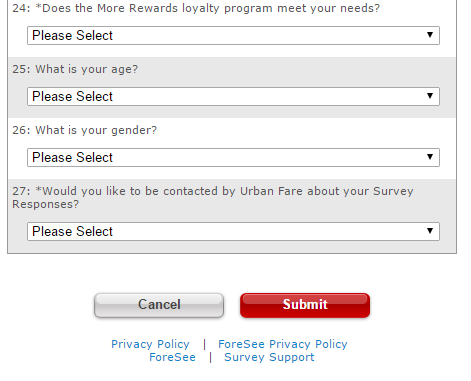Click the 'What is your gender?' question text
The height and width of the screenshot is (381, 471).
coord(85,130)
